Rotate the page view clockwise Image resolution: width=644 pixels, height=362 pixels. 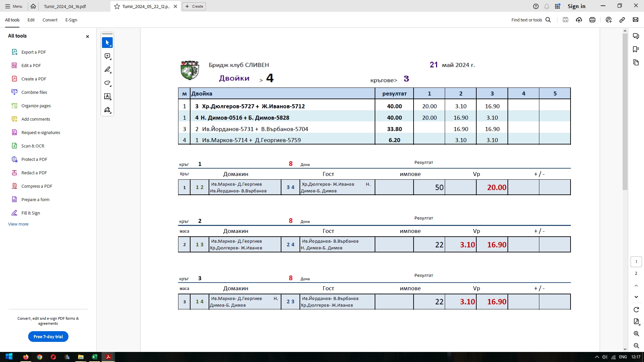pyautogui.click(x=636, y=310)
